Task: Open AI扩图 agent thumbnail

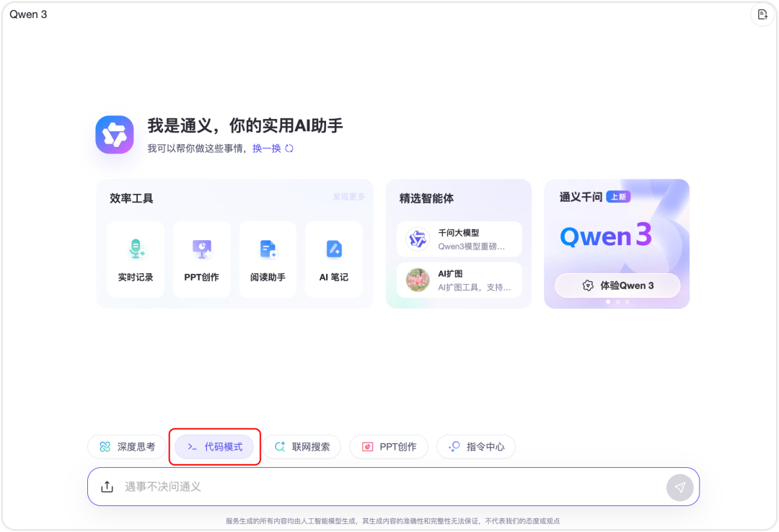Action: (x=418, y=280)
